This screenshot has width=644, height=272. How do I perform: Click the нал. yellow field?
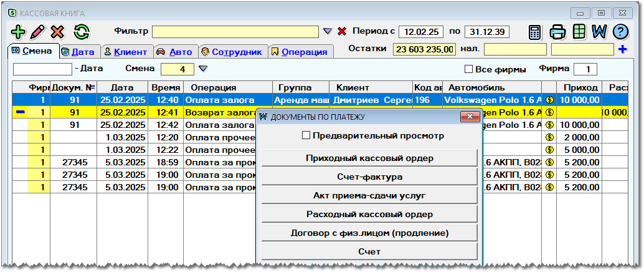click(x=516, y=49)
